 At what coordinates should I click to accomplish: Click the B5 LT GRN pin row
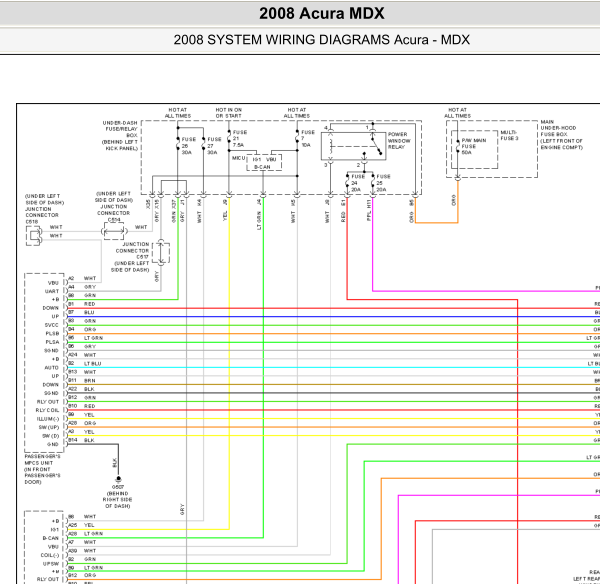[85, 338]
